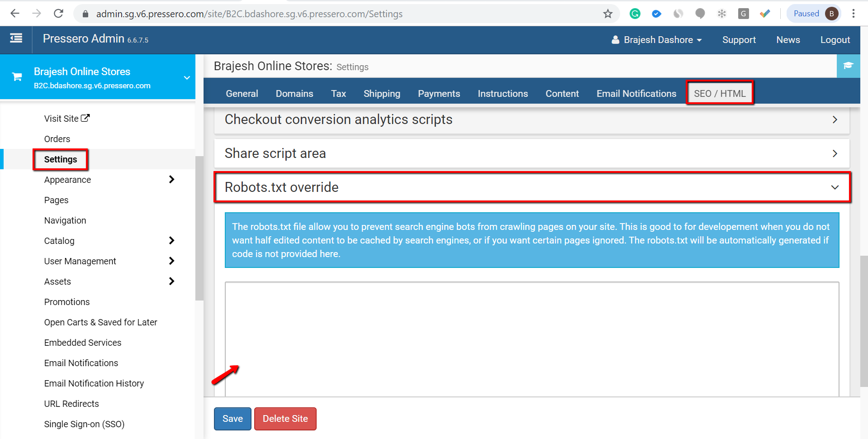Click the graduation cap help icon
The height and width of the screenshot is (439, 868).
848,66
